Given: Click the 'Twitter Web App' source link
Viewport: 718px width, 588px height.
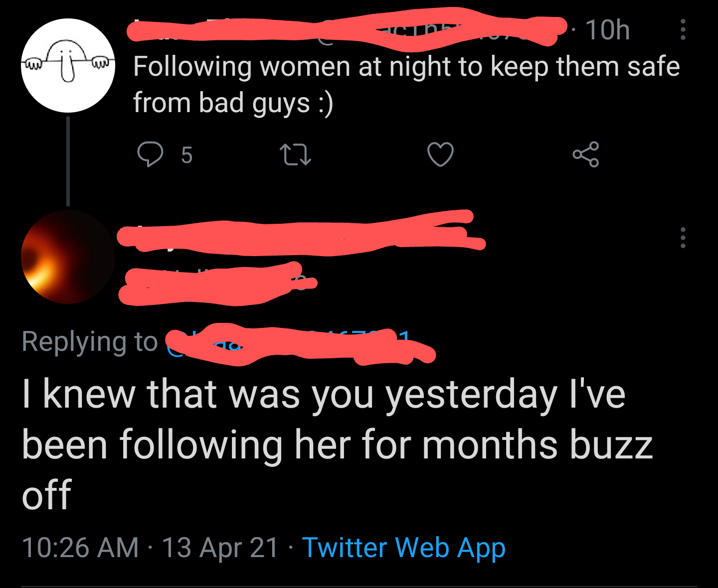Looking at the screenshot, I should (403, 548).
